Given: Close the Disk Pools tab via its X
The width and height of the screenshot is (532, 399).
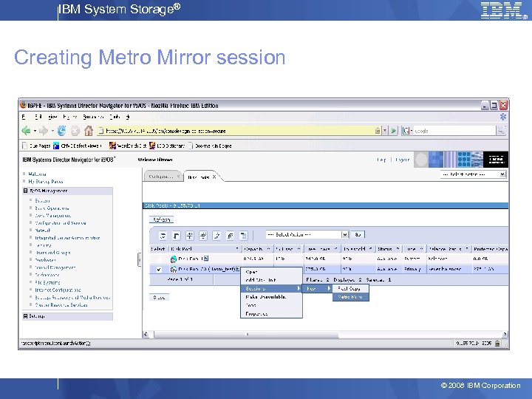Looking at the screenshot, I should 214,177.
